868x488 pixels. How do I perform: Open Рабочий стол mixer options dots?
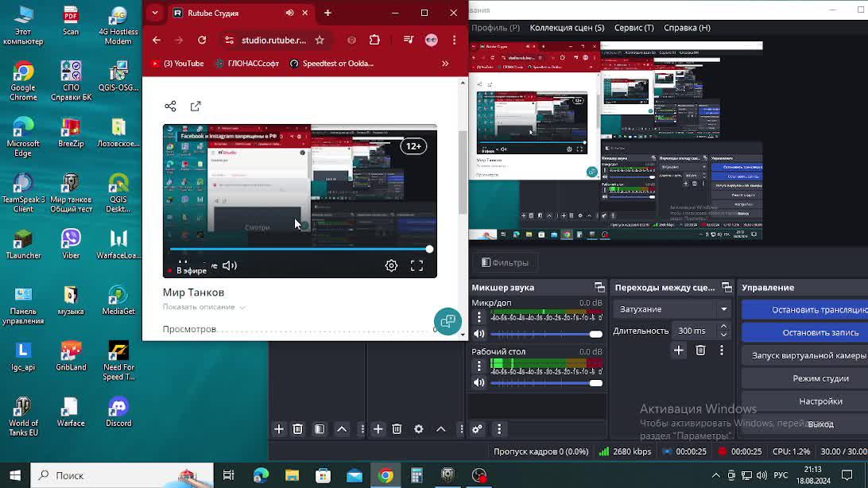pos(479,366)
